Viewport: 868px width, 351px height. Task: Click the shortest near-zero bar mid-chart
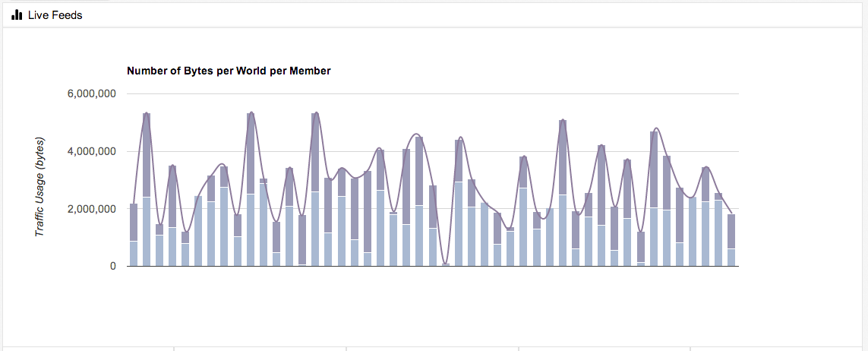(x=446, y=264)
